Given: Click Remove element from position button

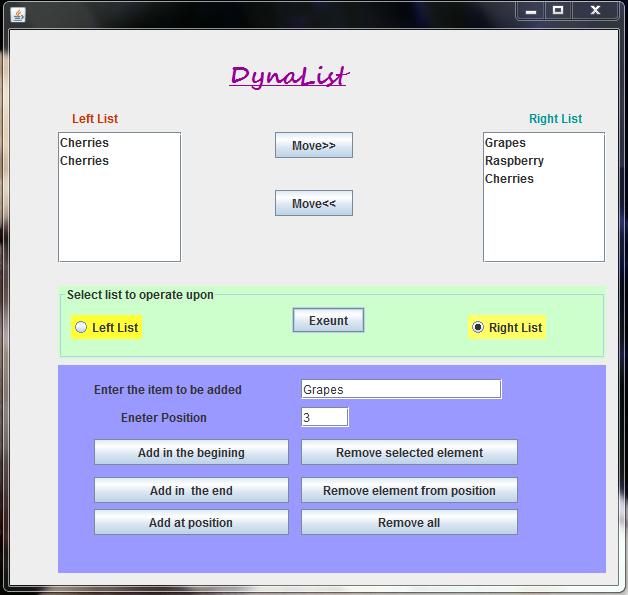Looking at the screenshot, I should [409, 490].
